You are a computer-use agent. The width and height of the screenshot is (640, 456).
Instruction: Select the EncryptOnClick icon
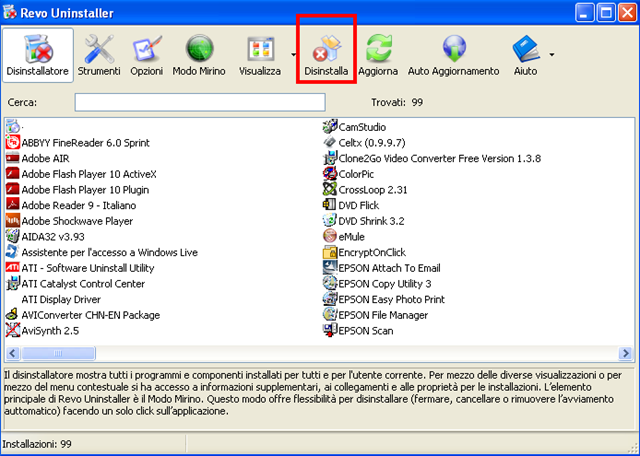pyautogui.click(x=329, y=252)
